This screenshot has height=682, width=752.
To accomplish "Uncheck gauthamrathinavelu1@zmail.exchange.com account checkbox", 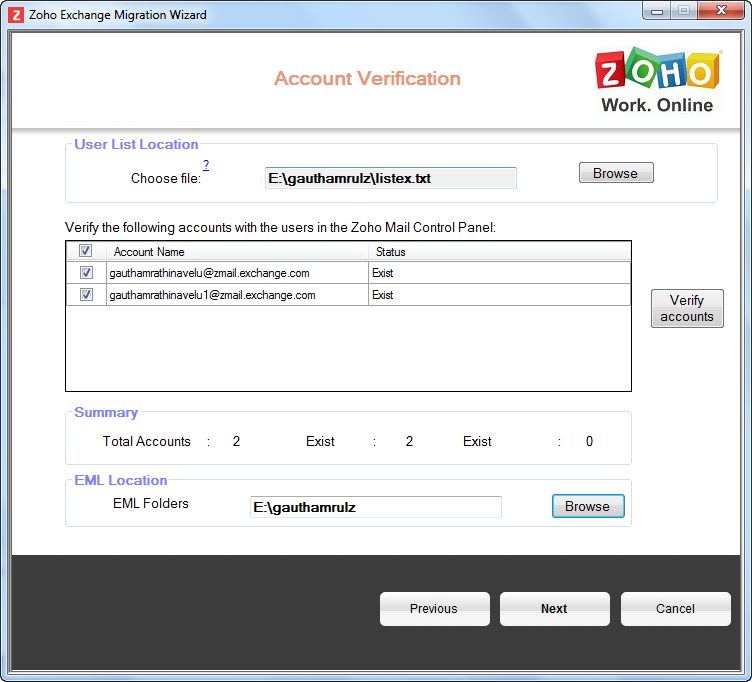I will click(x=86, y=294).
